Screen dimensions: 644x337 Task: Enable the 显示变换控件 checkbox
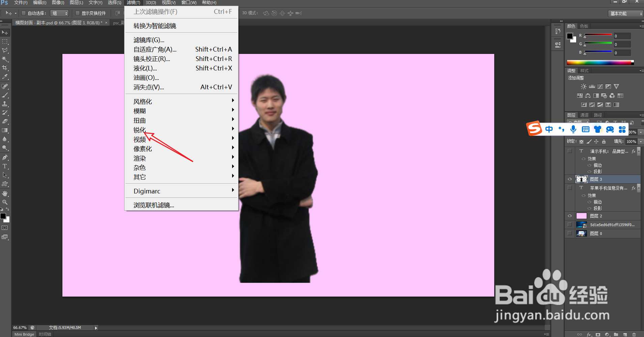(x=78, y=13)
